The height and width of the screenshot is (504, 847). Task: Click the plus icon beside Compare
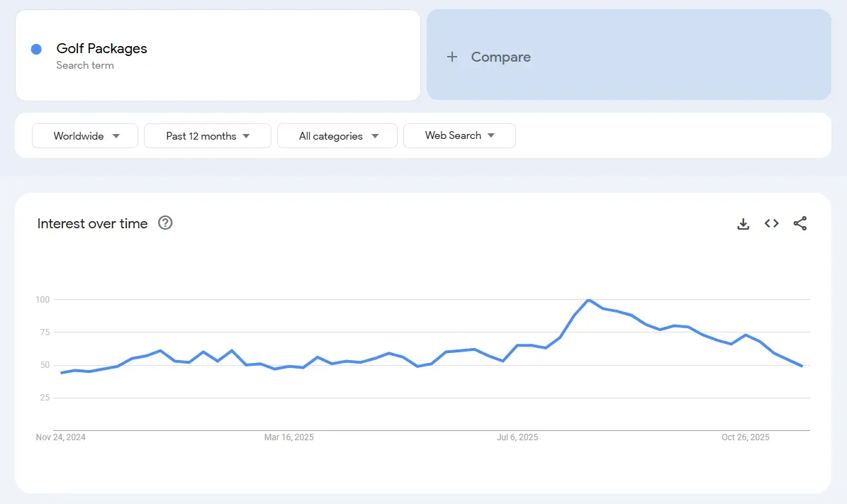pos(451,57)
